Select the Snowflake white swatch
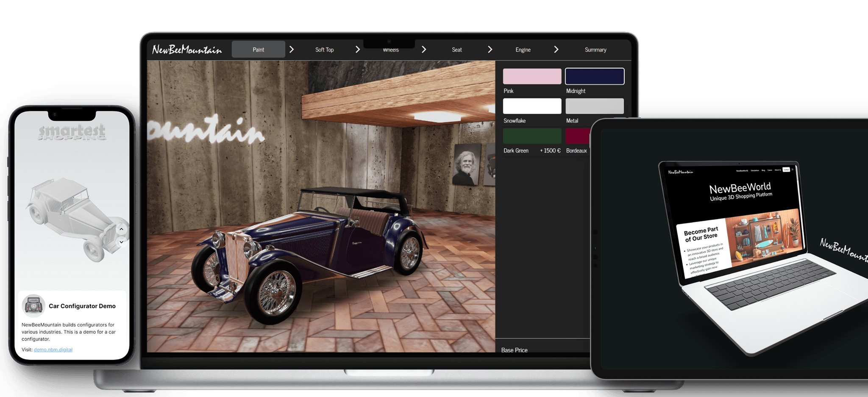The width and height of the screenshot is (868, 397). coord(532,106)
